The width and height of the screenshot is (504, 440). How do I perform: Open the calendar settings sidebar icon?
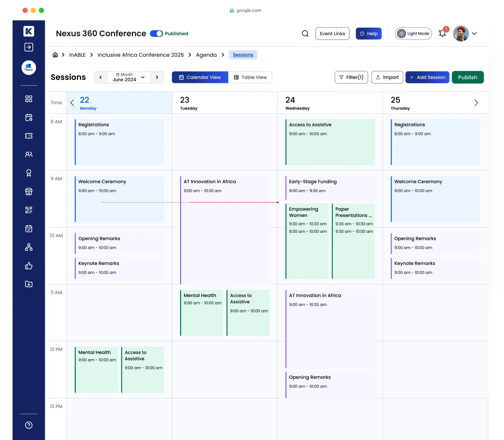coord(29,117)
